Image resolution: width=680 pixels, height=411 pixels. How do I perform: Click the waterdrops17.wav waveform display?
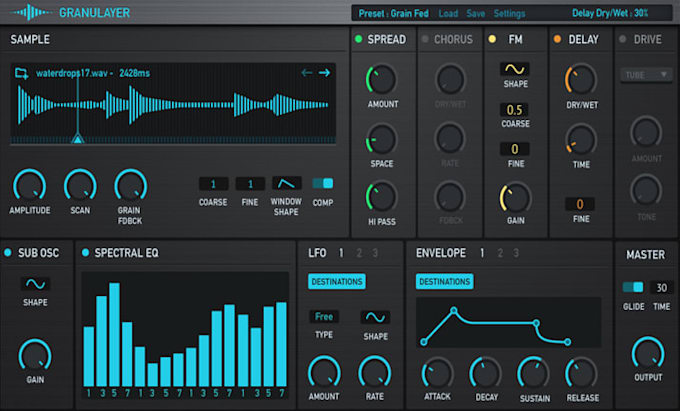(173, 105)
